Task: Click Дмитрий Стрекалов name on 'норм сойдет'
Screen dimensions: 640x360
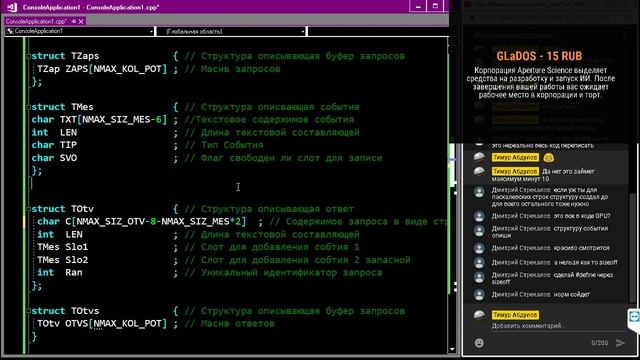Action: coord(521,294)
